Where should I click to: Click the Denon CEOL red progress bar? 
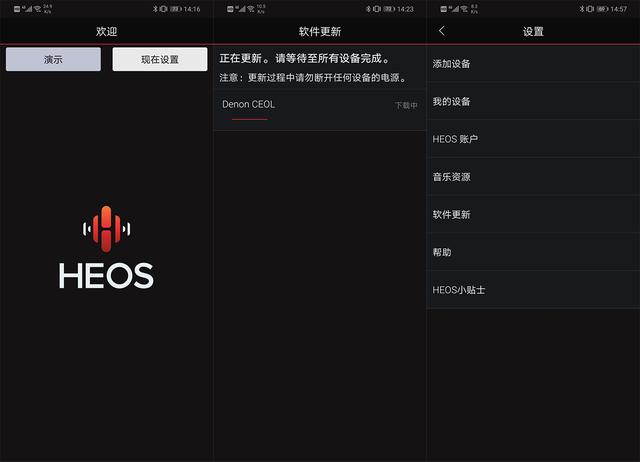click(x=249, y=119)
